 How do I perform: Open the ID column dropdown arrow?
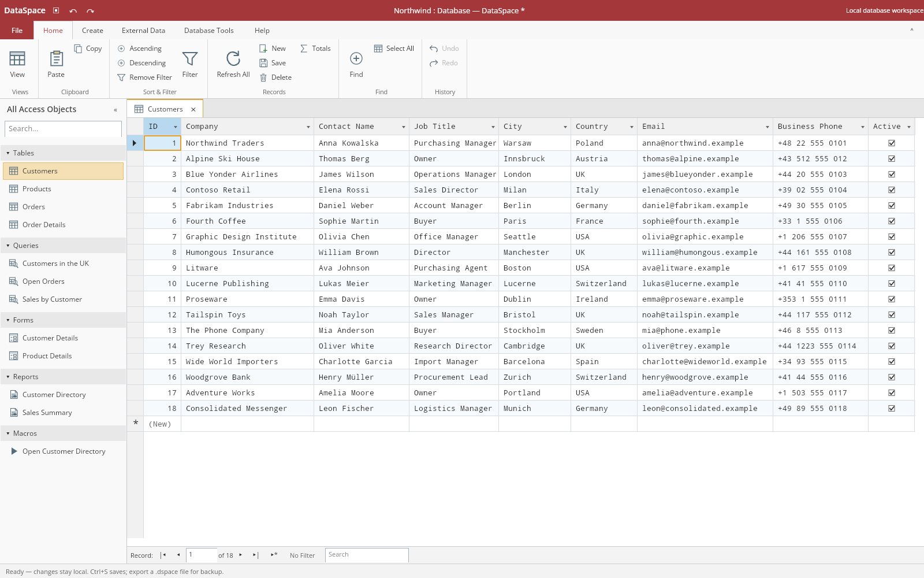pyautogui.click(x=176, y=127)
